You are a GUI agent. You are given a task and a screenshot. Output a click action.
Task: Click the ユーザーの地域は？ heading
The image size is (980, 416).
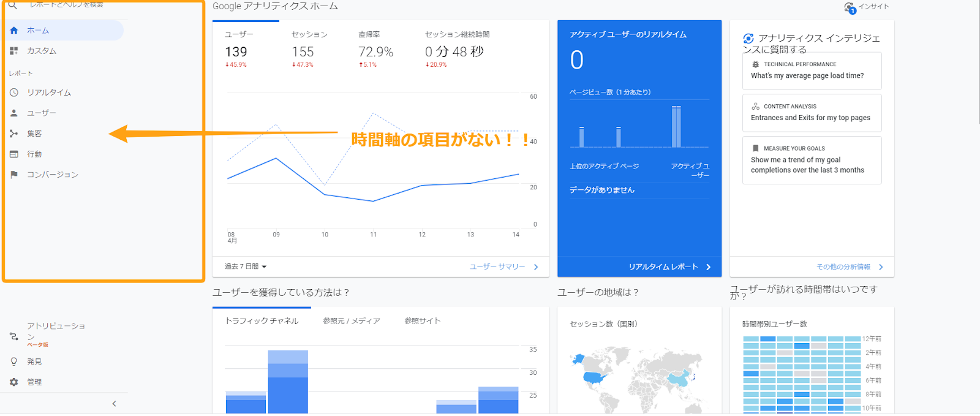click(598, 292)
